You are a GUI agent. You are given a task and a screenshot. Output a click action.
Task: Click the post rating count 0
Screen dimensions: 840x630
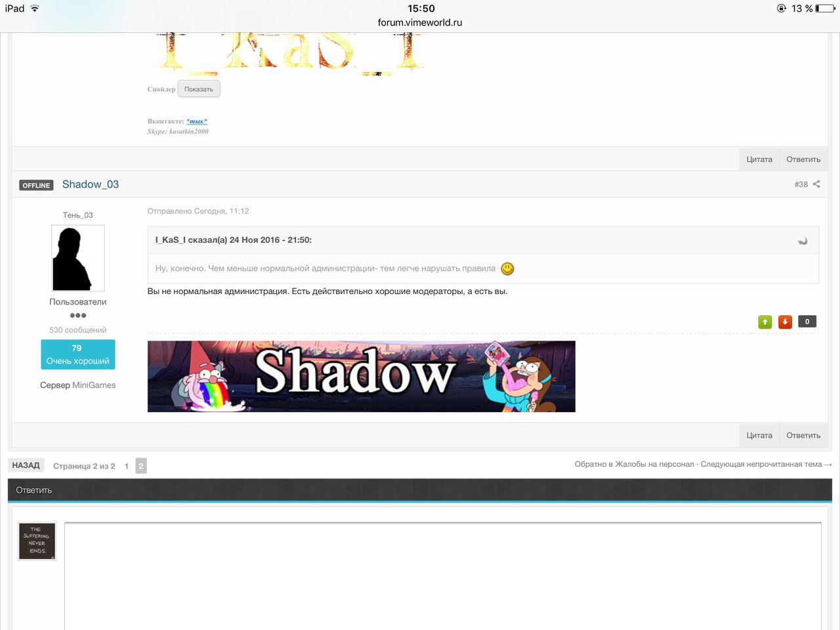point(807,322)
